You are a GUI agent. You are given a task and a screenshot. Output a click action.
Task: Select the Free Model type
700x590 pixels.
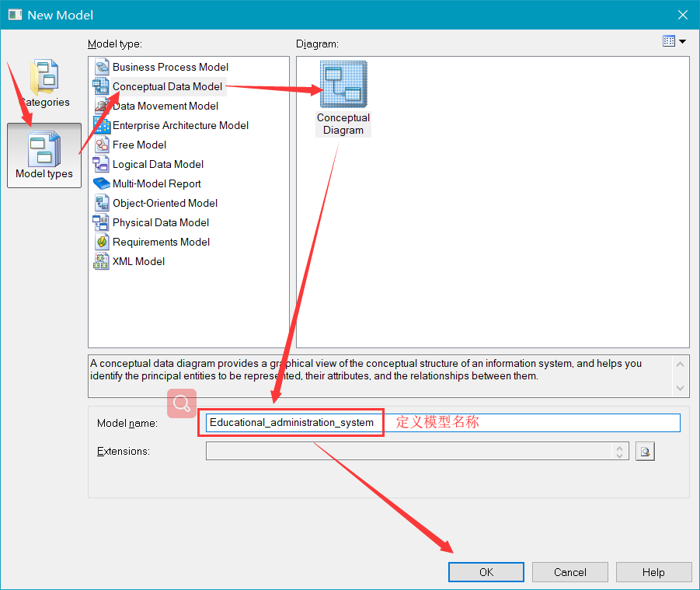click(x=140, y=145)
